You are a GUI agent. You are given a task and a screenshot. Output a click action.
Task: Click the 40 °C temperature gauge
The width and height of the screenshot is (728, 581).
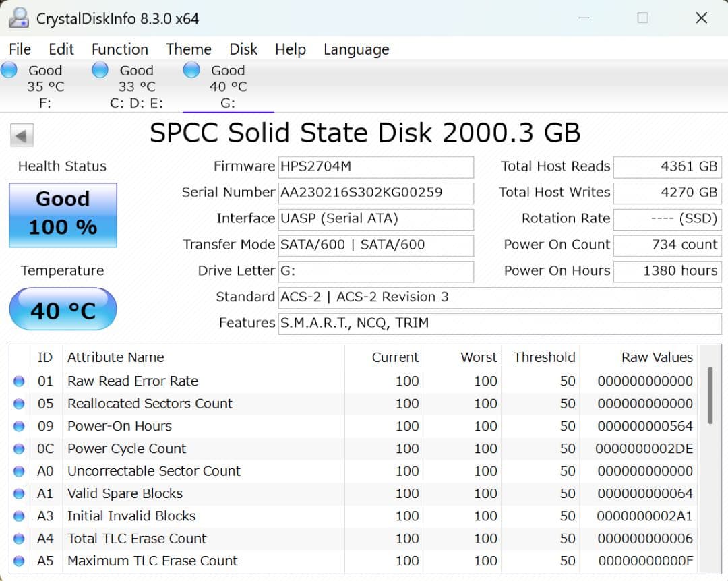click(x=63, y=309)
